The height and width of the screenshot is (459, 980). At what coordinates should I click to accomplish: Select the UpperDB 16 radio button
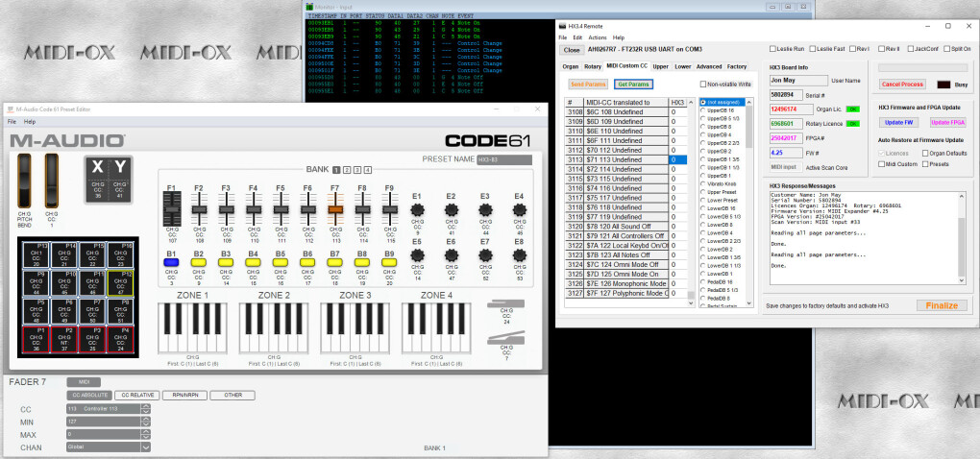click(x=703, y=110)
